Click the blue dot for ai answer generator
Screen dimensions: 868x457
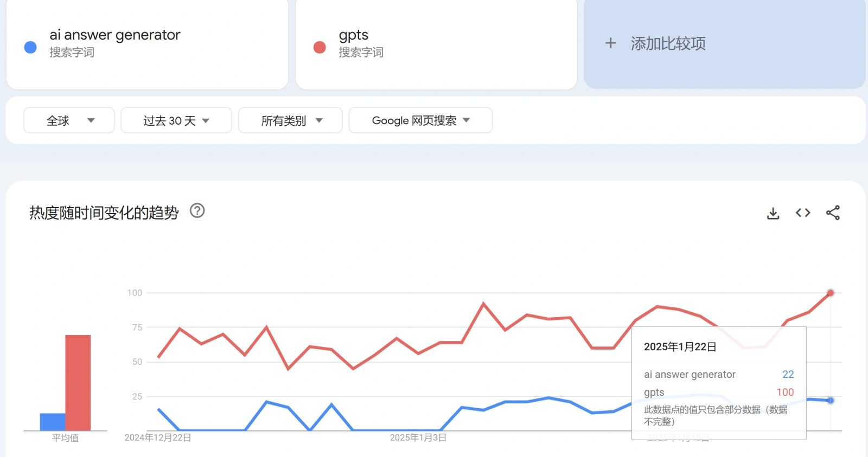[30, 48]
